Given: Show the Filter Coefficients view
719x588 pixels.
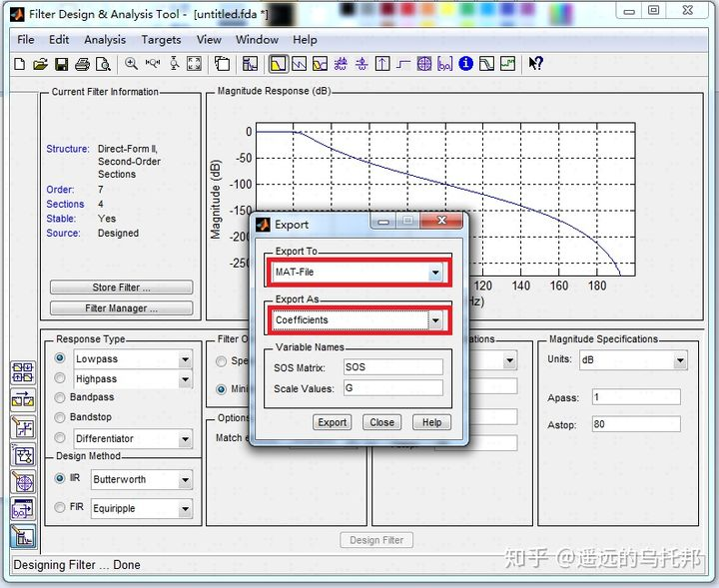Looking at the screenshot, I should click(x=444, y=64).
